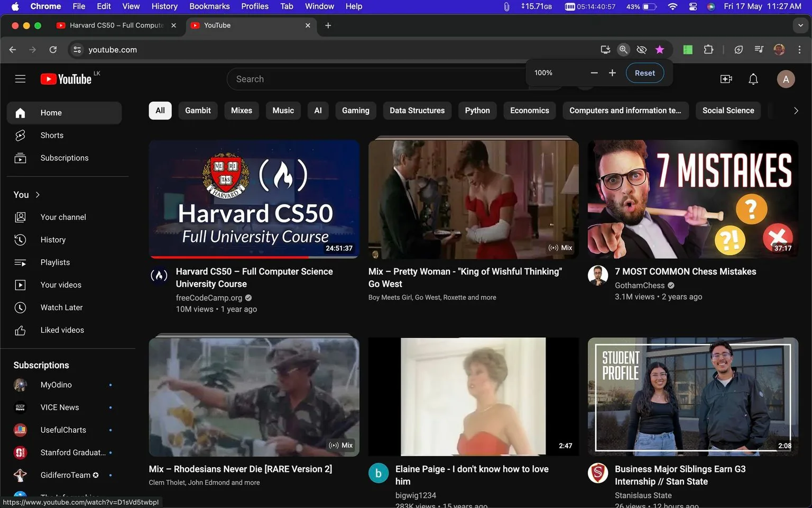Viewport: 812px width, 508px height.
Task: Open Liked videos from the sidebar
Action: (x=62, y=330)
